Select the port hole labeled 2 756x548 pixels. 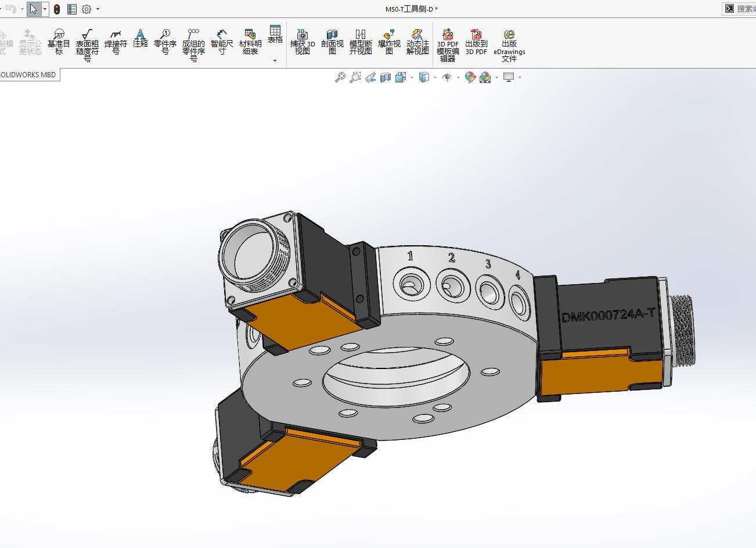(453, 286)
